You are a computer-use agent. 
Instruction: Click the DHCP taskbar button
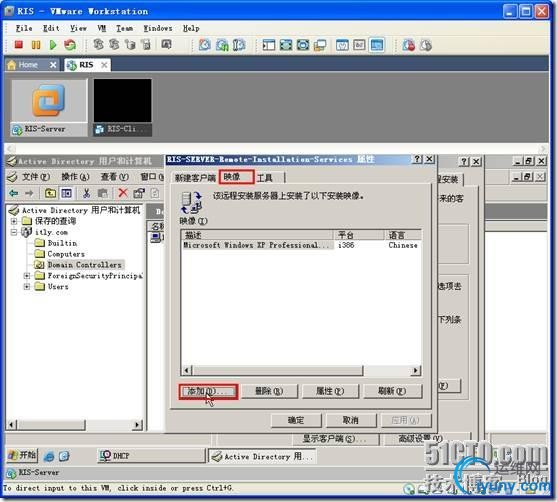tap(151, 456)
